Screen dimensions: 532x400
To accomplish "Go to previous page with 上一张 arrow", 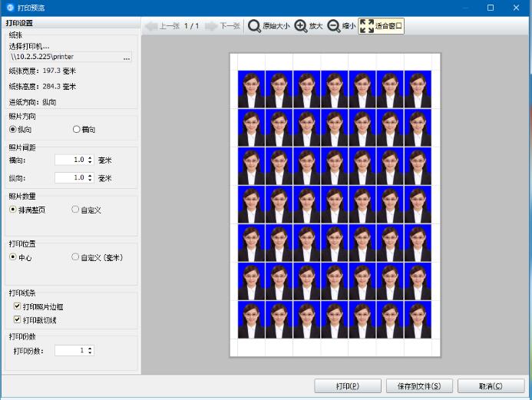I will [150, 26].
